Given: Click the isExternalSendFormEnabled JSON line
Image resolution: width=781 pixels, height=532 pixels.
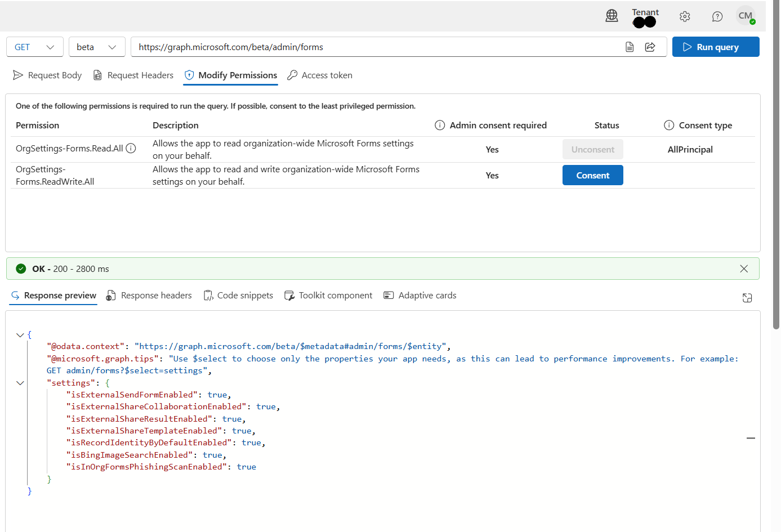Looking at the screenshot, I should coord(149,395).
